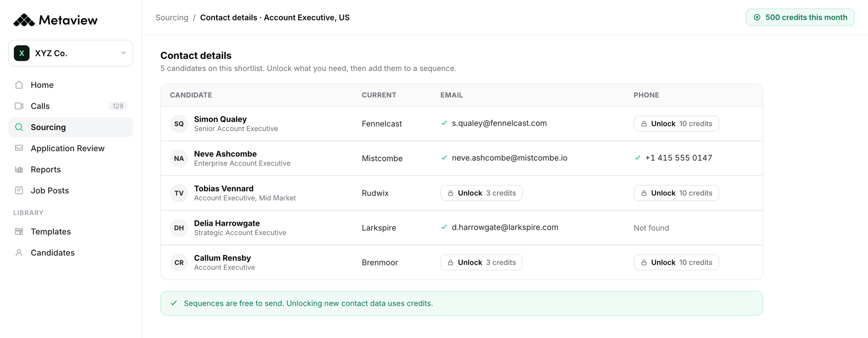Click phone number +1 415 555 0147
Viewport: 868px width, 338px height.
tap(678, 158)
